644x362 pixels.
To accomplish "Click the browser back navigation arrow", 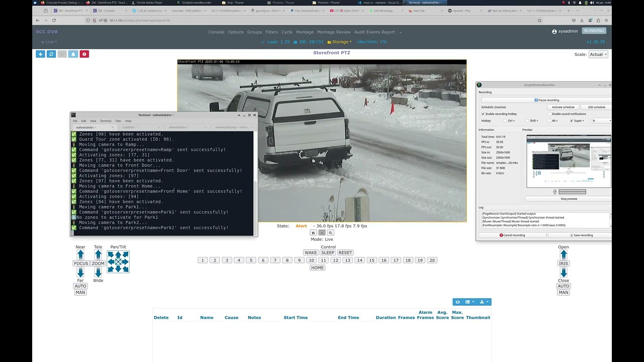I will pyautogui.click(x=38, y=21).
